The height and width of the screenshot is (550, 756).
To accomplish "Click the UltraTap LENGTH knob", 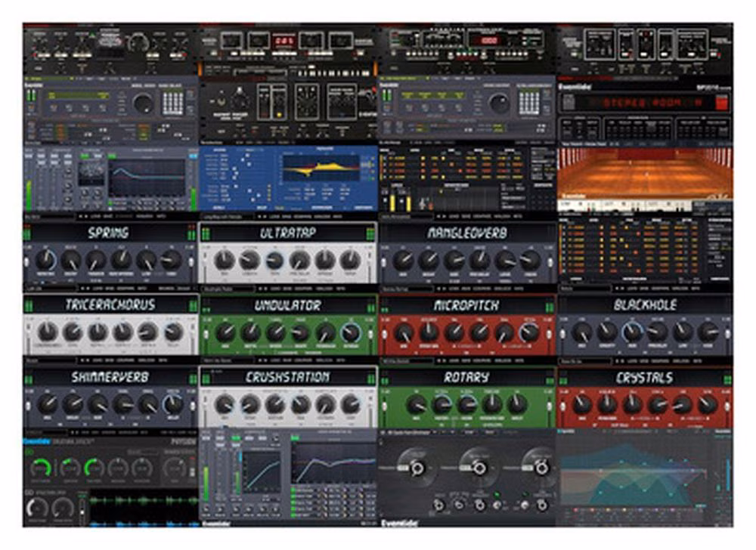I will pyautogui.click(x=249, y=261).
